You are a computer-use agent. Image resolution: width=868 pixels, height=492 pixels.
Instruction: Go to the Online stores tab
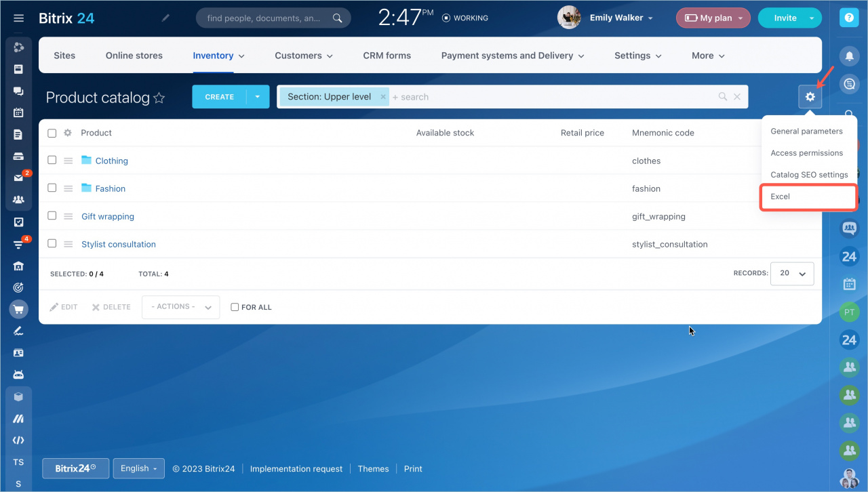[x=134, y=56]
